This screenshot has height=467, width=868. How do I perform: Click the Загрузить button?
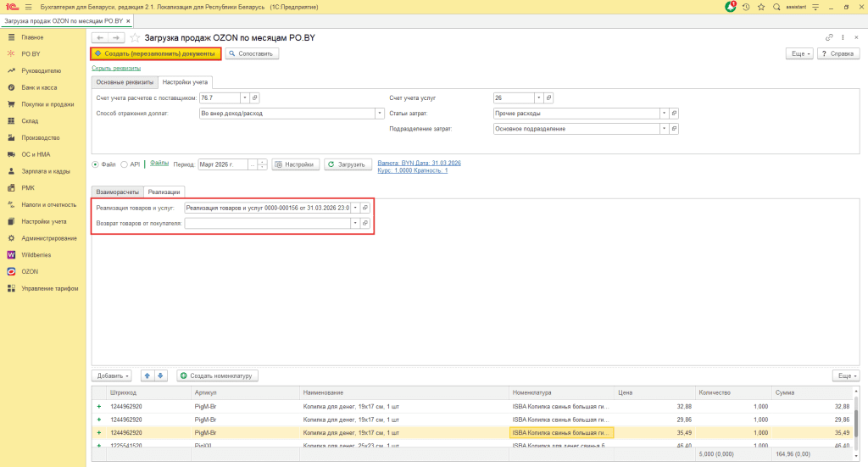tap(348, 164)
